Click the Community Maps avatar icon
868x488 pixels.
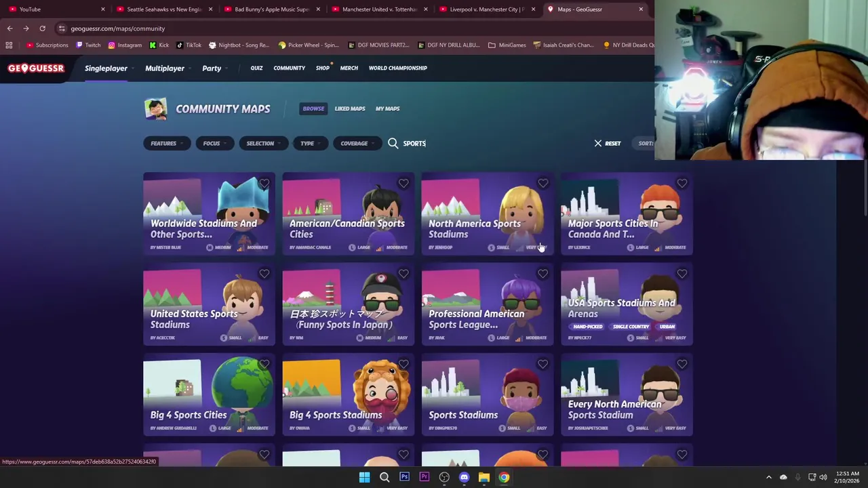[x=155, y=108]
